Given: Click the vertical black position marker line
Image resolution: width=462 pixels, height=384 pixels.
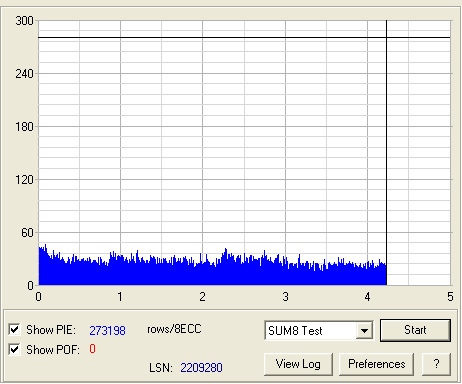Looking at the screenshot, I should (386, 153).
